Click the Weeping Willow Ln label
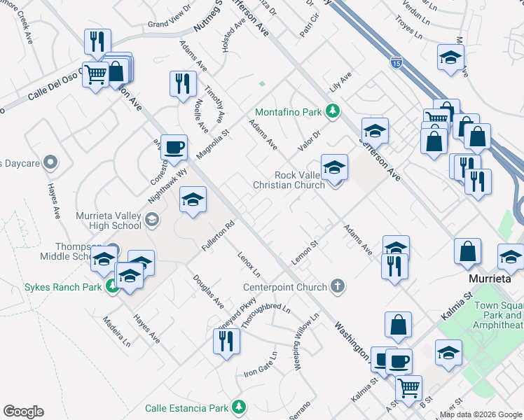Image resolution: width=524 pixels, height=420 pixels. [x=306, y=341]
